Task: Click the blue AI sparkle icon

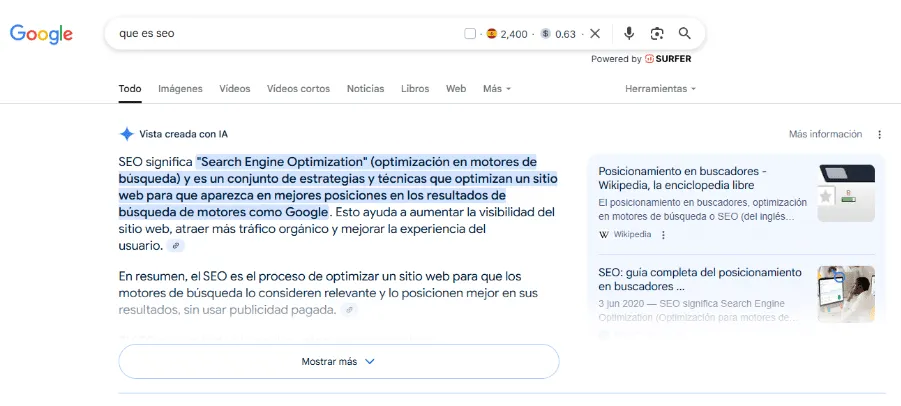Action: [x=126, y=134]
